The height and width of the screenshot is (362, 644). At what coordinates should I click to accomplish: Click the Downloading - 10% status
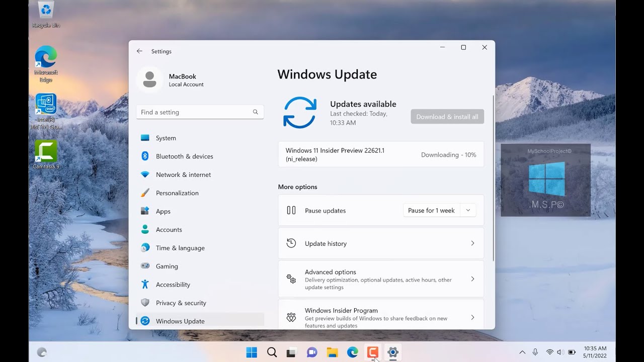tap(448, 155)
